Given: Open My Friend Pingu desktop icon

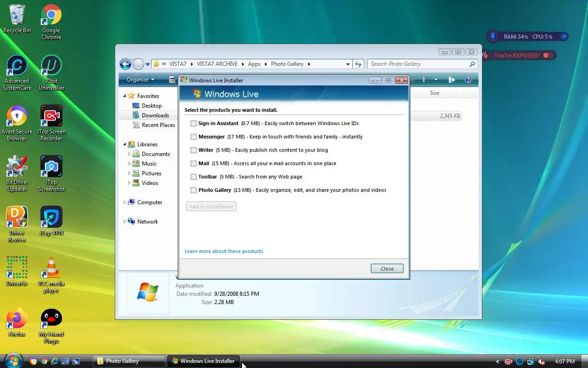Looking at the screenshot, I should point(51,326).
